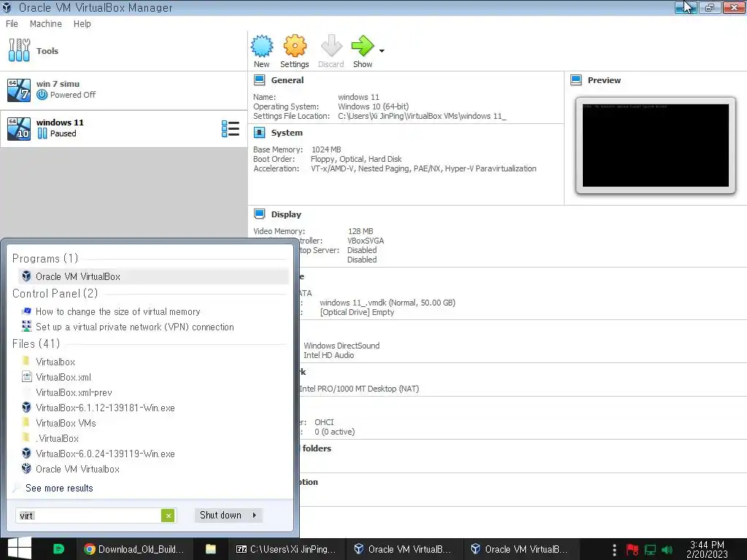Screen dimensions: 747x560
Task: Expand the Show button dropdown arrow
Action: click(382, 51)
